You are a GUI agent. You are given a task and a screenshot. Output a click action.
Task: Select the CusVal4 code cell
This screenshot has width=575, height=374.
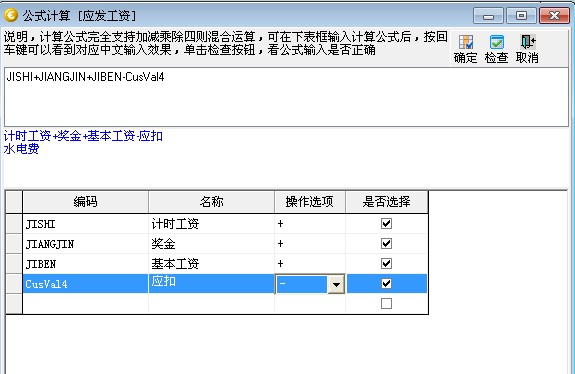point(85,284)
